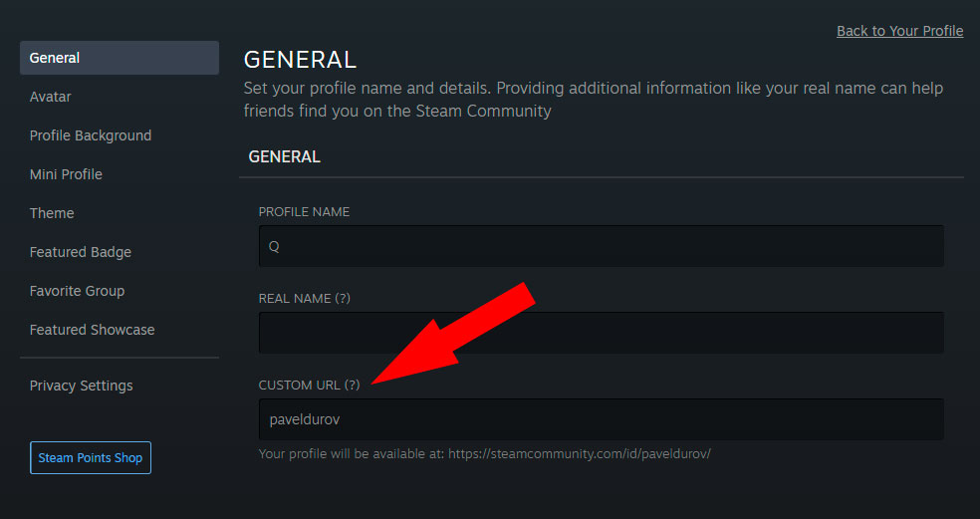Open Profile Background settings
This screenshot has height=519, width=980.
[91, 135]
